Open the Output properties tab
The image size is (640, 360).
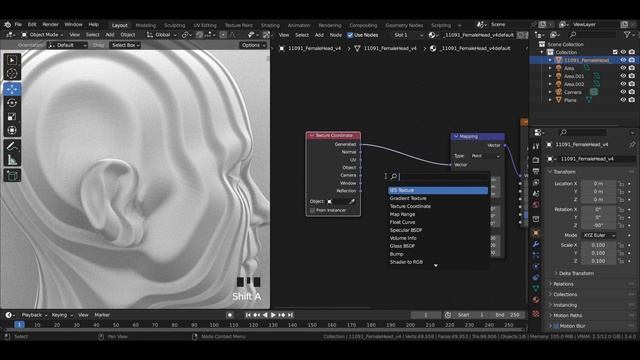tap(536, 171)
